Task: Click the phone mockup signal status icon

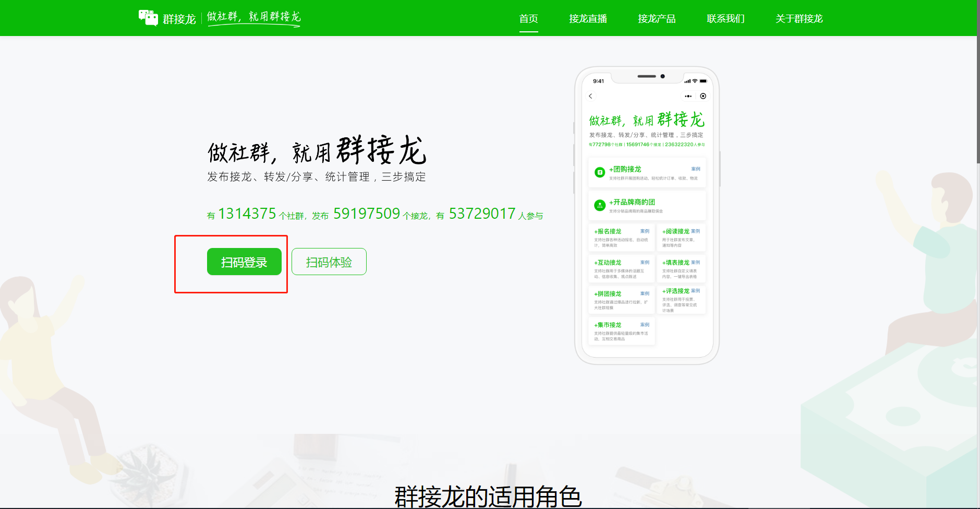Action: point(687,81)
